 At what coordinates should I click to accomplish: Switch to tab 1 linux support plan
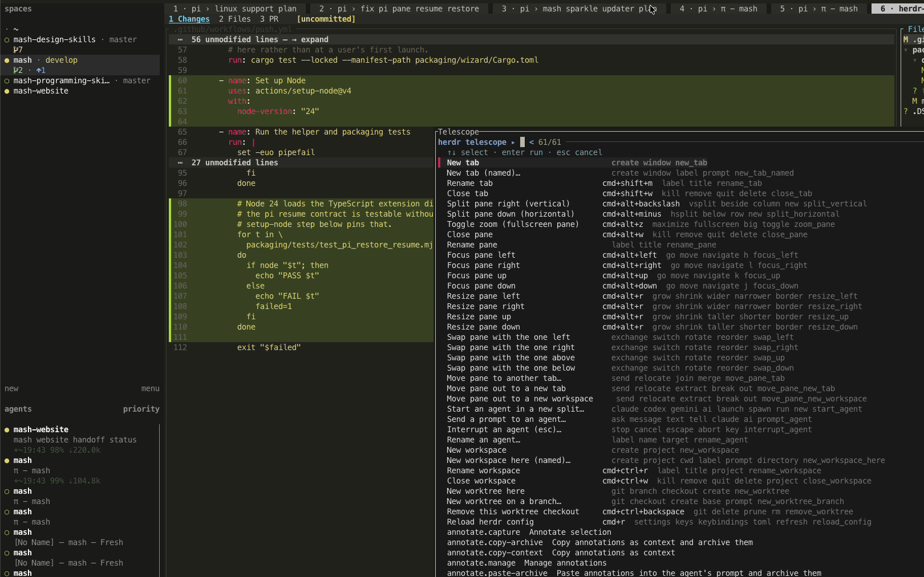click(x=235, y=9)
